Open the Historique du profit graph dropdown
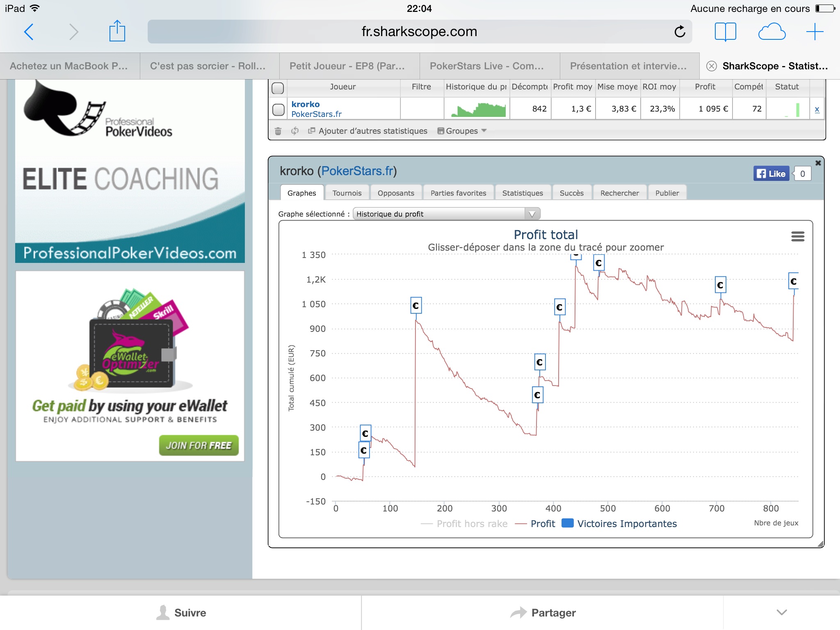 click(446, 214)
